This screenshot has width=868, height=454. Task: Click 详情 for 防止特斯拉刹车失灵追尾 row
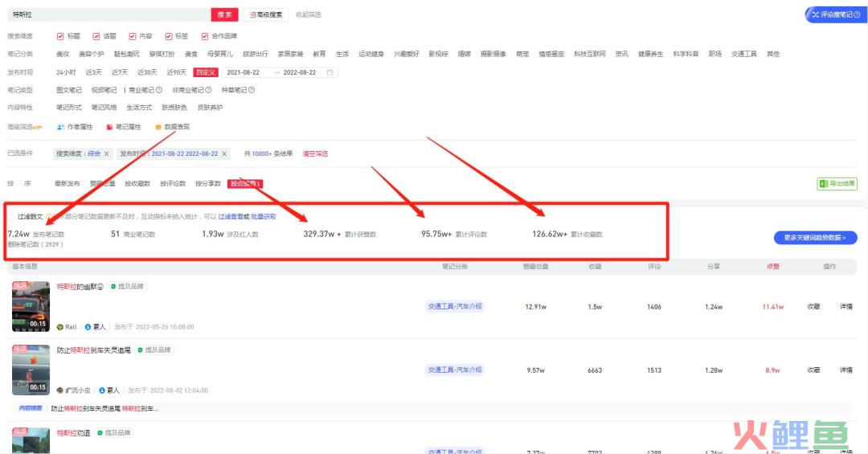[845, 370]
